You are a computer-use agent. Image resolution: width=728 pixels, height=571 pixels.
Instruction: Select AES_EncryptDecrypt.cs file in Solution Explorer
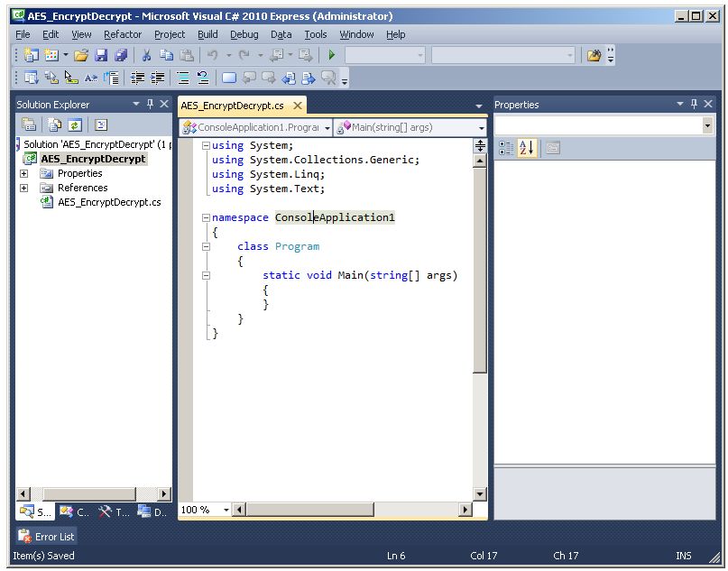108,202
